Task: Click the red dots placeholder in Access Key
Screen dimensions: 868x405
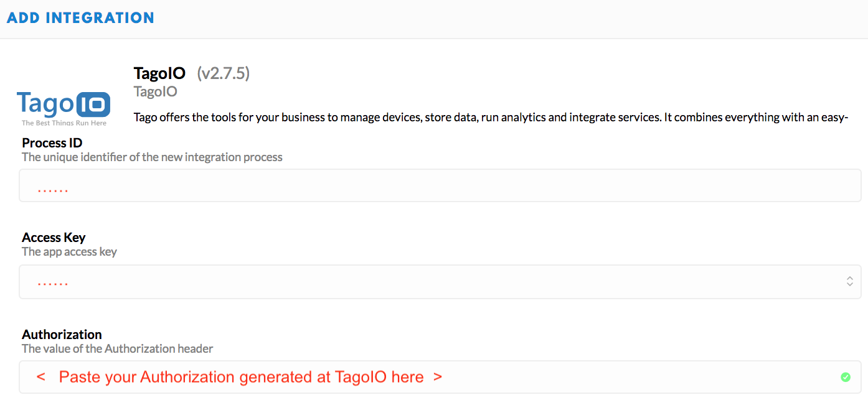Action: pos(53,284)
